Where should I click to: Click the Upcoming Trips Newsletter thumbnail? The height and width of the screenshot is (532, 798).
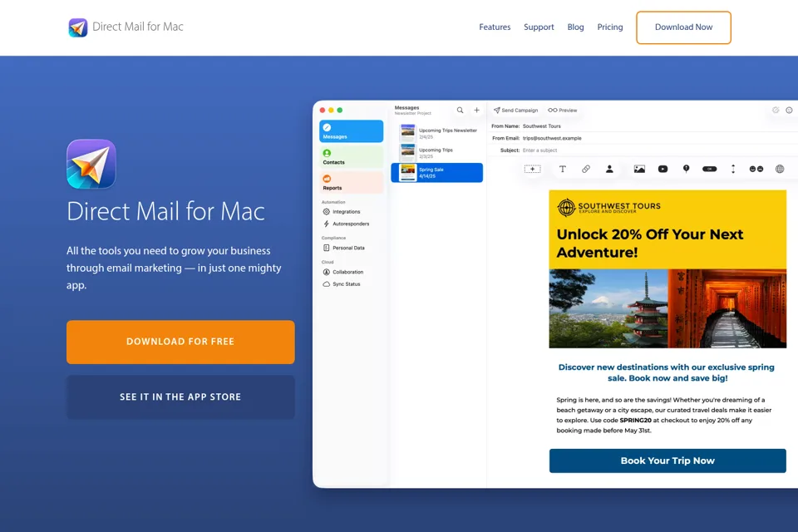click(x=407, y=133)
